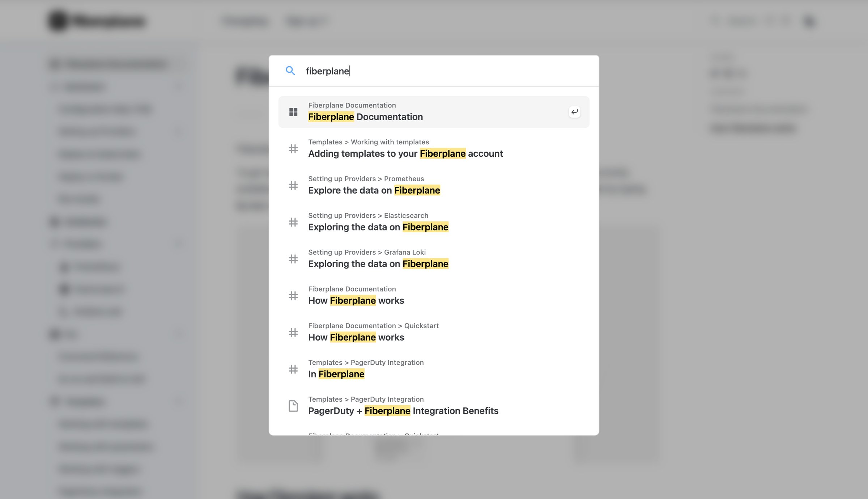The width and height of the screenshot is (868, 499).
Task: Open PagerDuty + Fiberplane Integration Benefits
Action: click(x=434, y=406)
